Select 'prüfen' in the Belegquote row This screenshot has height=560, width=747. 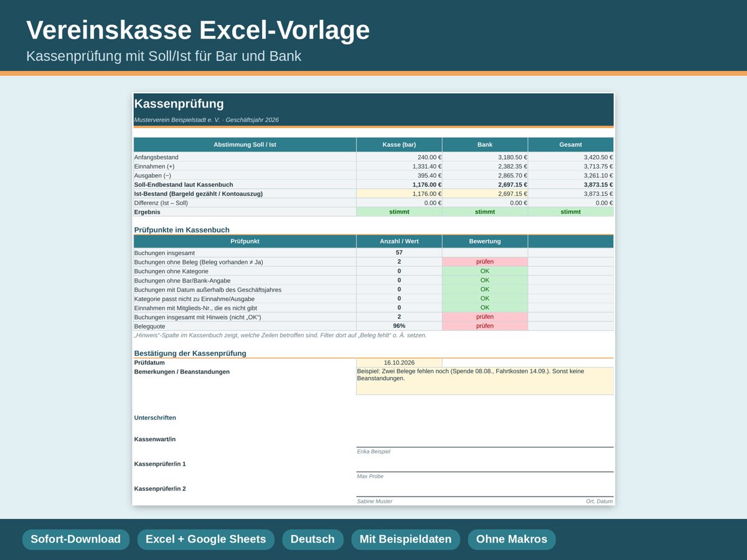click(485, 326)
